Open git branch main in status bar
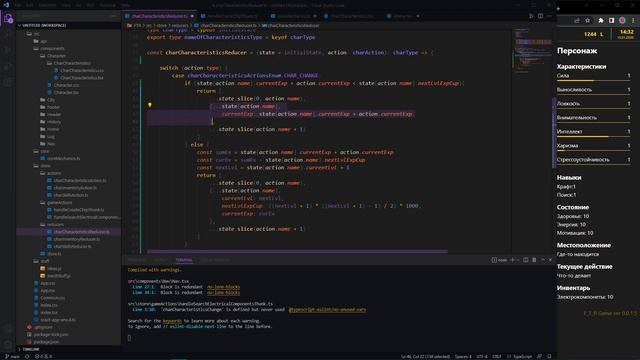The height and width of the screenshot is (360, 640). pos(13,356)
